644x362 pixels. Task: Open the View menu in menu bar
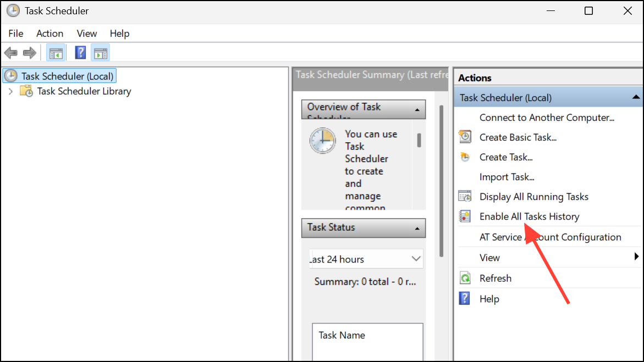tap(86, 34)
